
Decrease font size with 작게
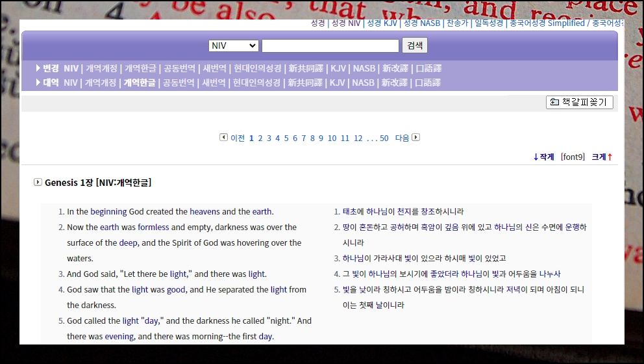pyautogui.click(x=543, y=157)
